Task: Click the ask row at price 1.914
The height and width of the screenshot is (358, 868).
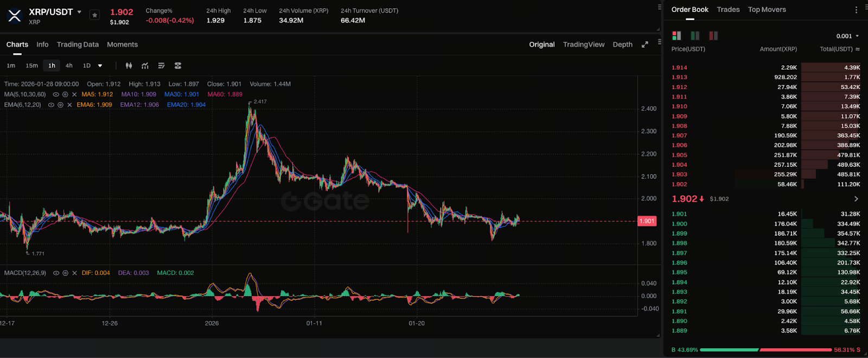Action: (765, 67)
